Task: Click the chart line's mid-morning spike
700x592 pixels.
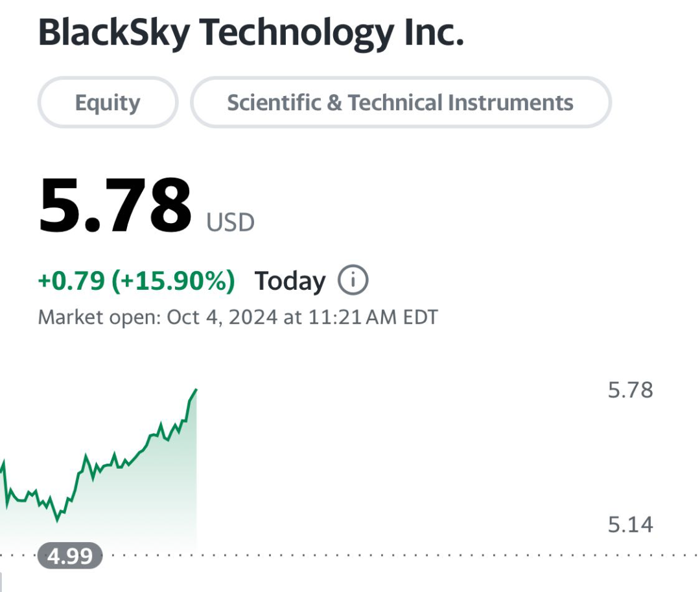Action: [x=86, y=456]
